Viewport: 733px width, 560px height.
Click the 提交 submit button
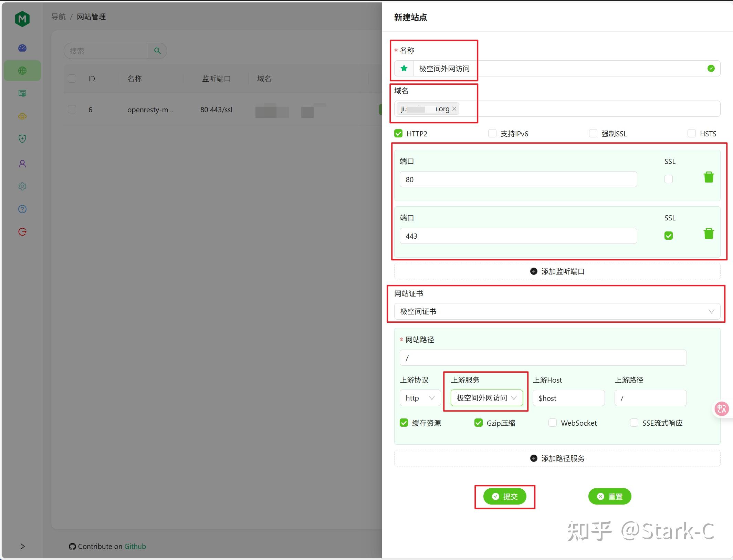[x=505, y=496]
